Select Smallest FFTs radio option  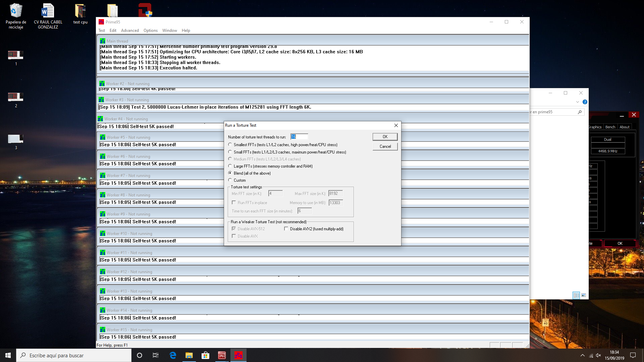(230, 145)
